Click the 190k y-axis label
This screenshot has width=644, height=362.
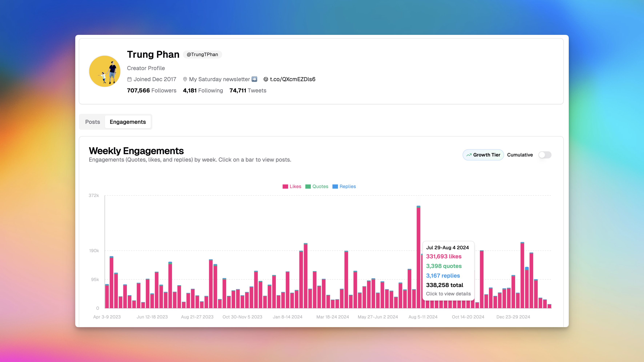point(94,251)
